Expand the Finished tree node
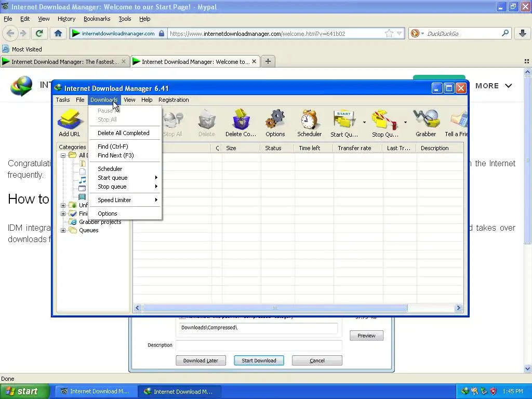The width and height of the screenshot is (532, 399). [x=63, y=214]
